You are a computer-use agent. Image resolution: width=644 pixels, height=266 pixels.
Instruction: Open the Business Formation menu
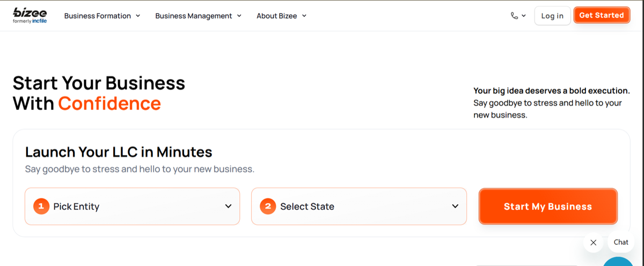[102, 16]
